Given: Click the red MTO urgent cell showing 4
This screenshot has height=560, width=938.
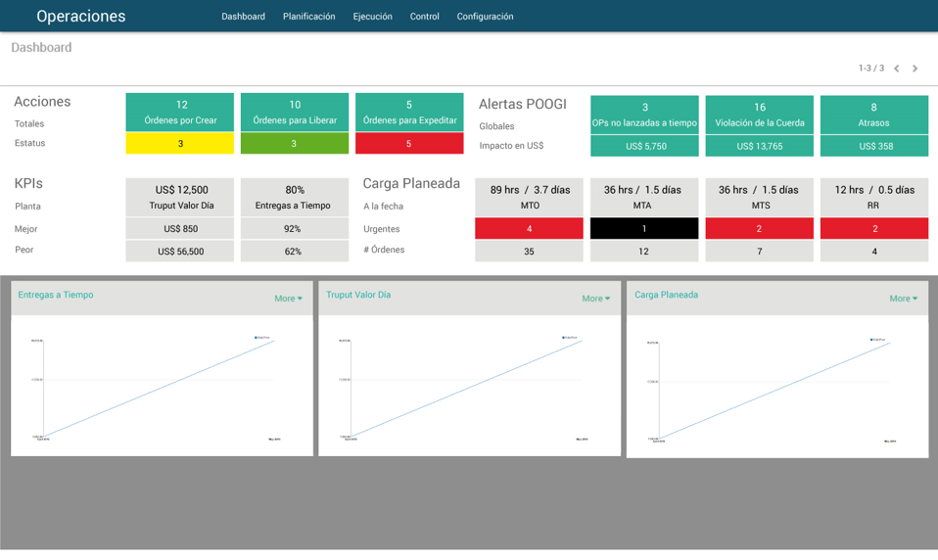Looking at the screenshot, I should (530, 228).
